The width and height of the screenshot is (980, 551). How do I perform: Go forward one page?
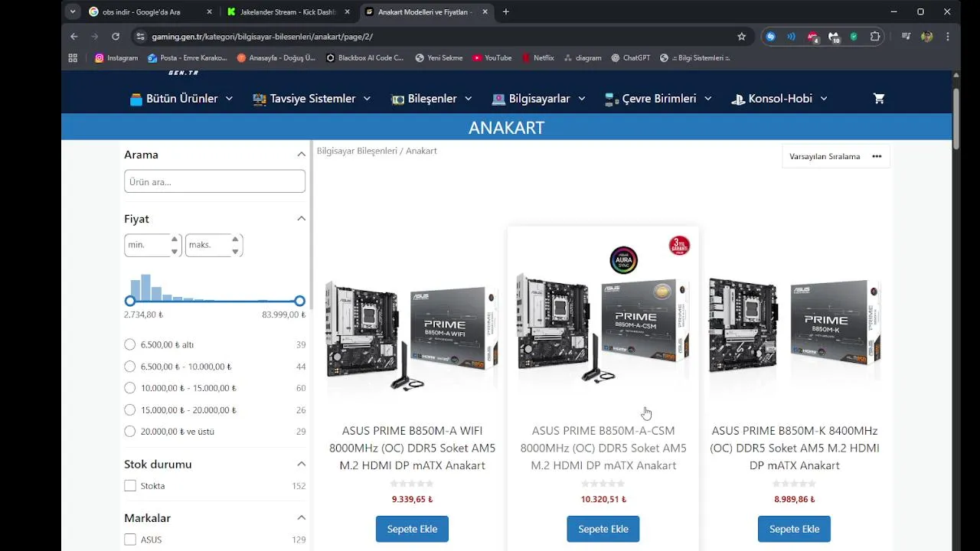point(94,37)
